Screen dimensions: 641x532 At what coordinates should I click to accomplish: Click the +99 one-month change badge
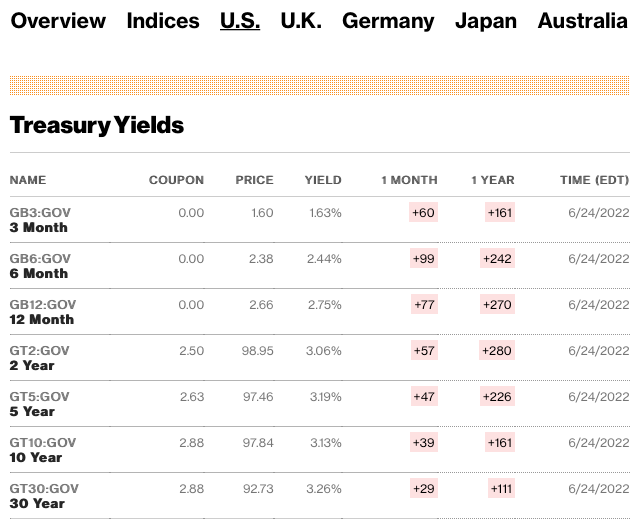(x=424, y=259)
